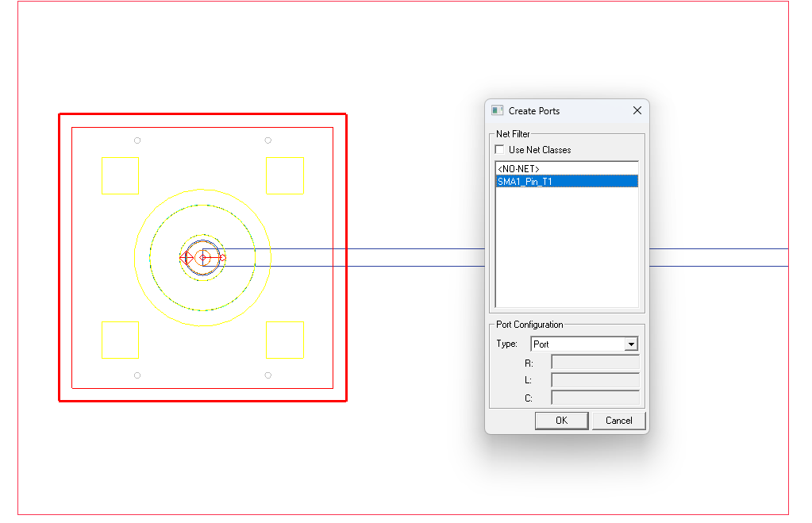Click the Type combo box arrow button

631,344
